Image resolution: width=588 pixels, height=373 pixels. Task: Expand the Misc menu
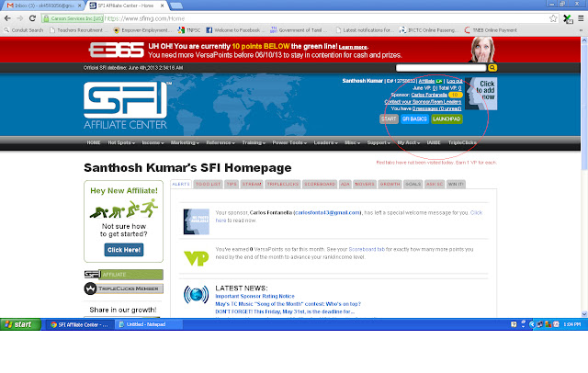point(352,142)
